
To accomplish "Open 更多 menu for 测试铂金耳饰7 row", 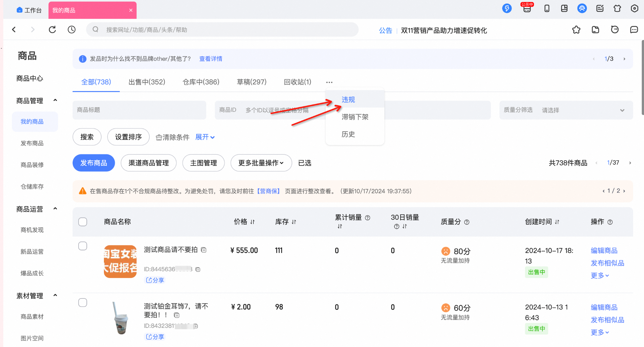I will coord(599,332).
